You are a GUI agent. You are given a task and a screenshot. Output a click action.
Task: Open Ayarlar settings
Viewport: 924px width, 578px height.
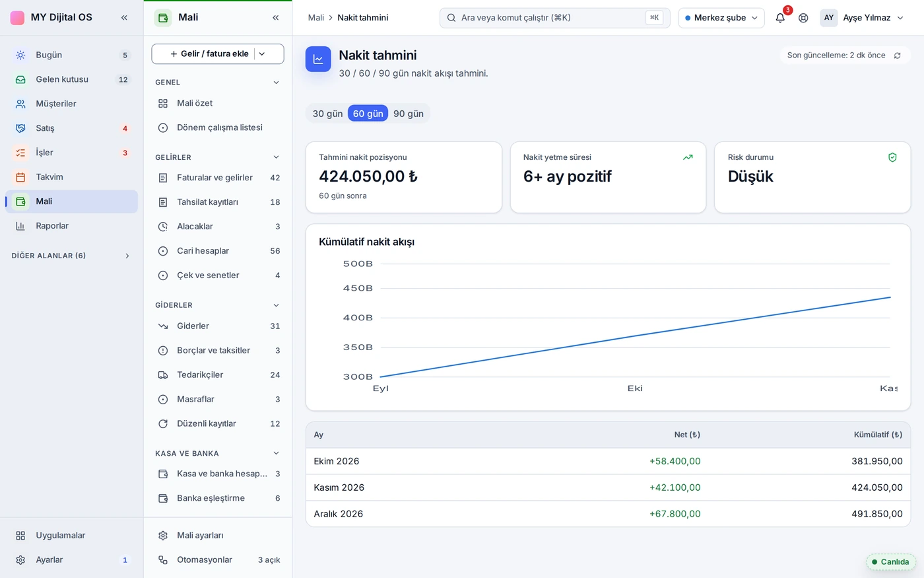(x=71, y=560)
